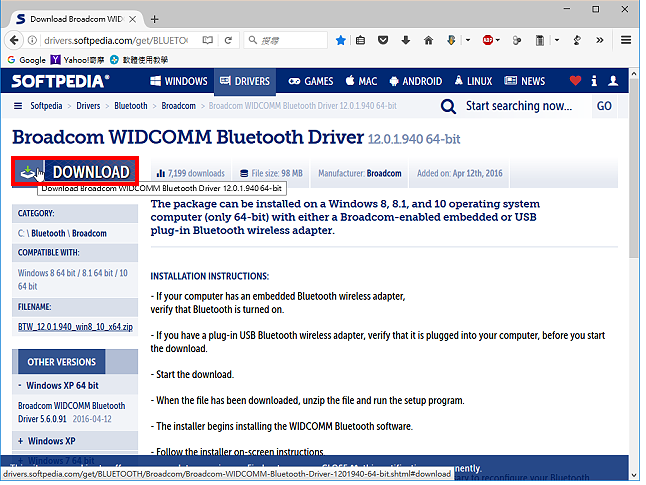
Task: Open the WINDOWS section menu
Action: [179, 81]
